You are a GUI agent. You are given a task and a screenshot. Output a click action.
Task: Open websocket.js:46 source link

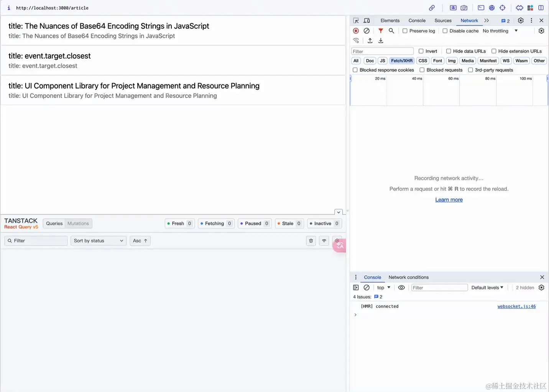pyautogui.click(x=516, y=306)
